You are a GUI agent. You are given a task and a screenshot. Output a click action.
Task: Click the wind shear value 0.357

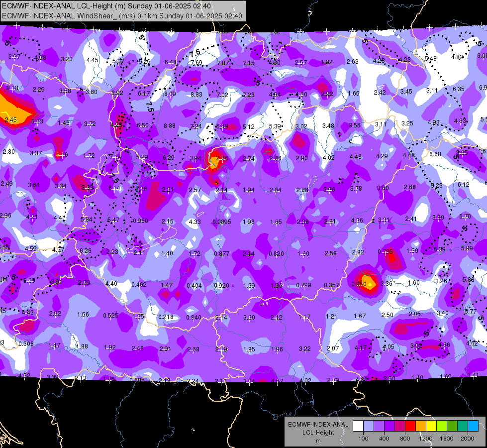point(331,285)
